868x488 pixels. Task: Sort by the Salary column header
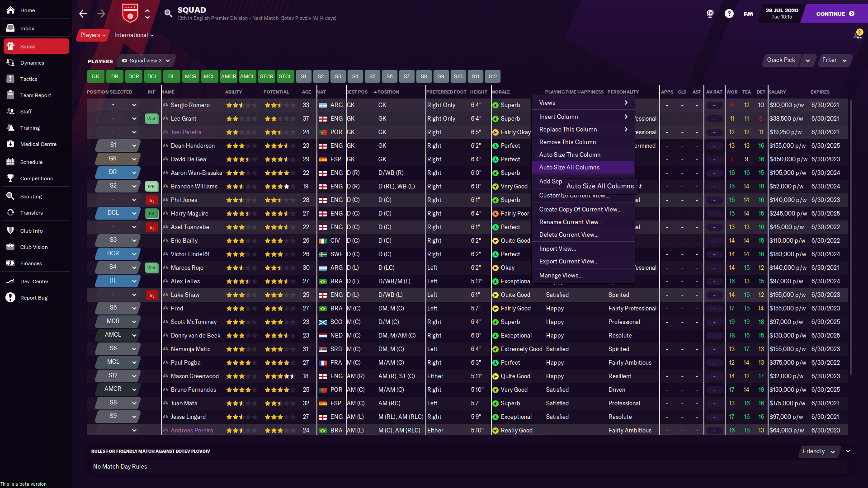click(x=777, y=92)
